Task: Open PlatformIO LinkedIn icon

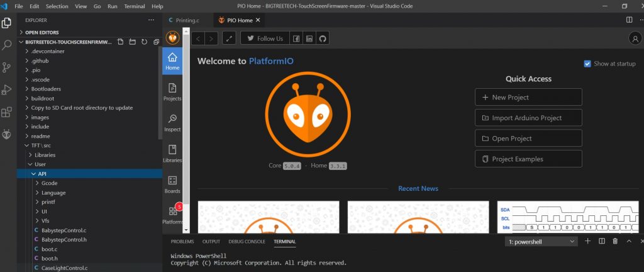Action: 309,38
